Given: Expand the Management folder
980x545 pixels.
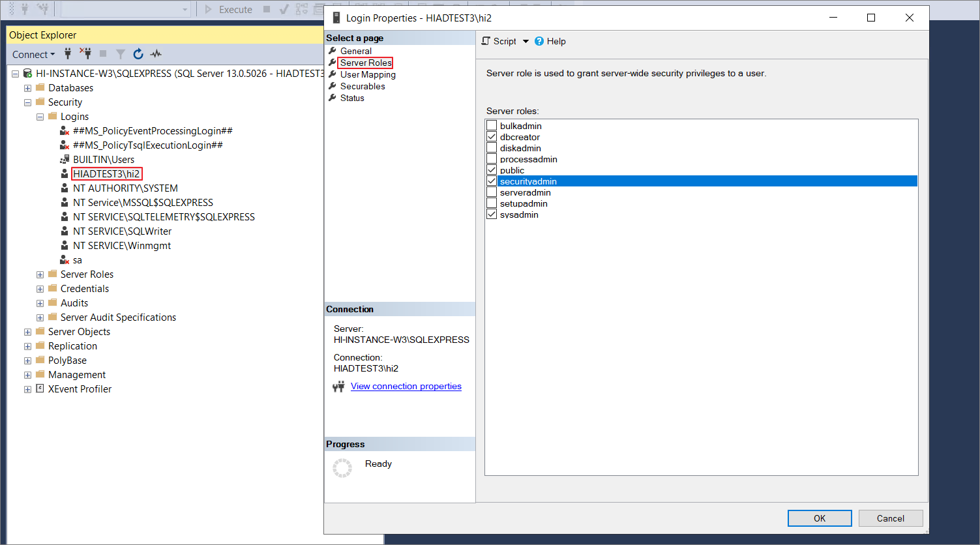Looking at the screenshot, I should [27, 375].
